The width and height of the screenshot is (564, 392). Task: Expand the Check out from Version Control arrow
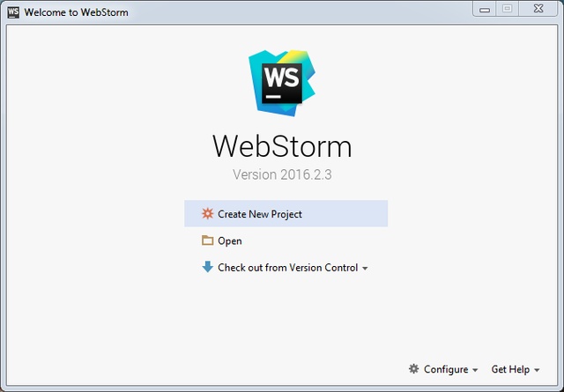coord(365,269)
